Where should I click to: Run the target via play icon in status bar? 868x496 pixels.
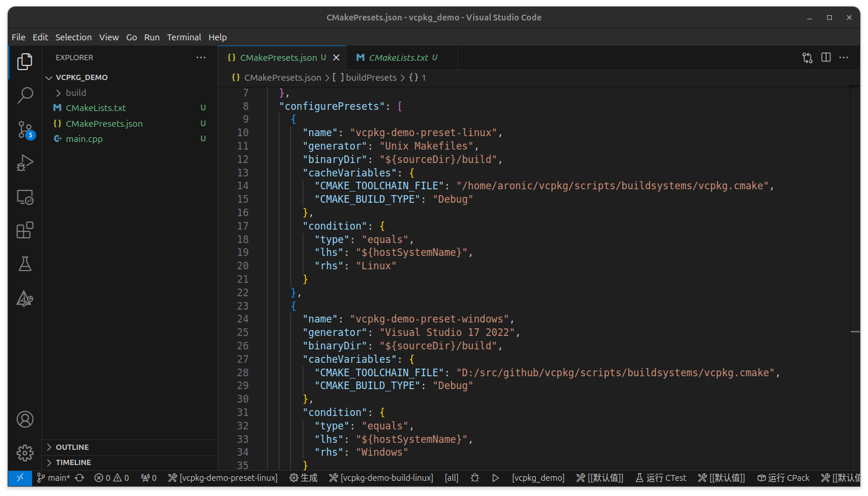(x=495, y=478)
